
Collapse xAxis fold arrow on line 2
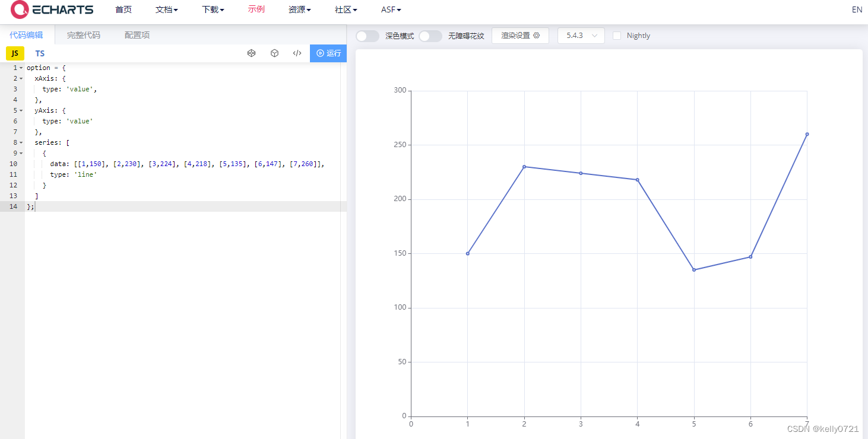pos(21,78)
